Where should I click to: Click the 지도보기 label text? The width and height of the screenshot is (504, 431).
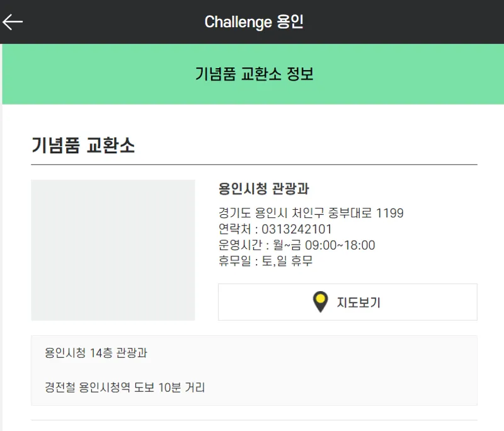point(358,302)
